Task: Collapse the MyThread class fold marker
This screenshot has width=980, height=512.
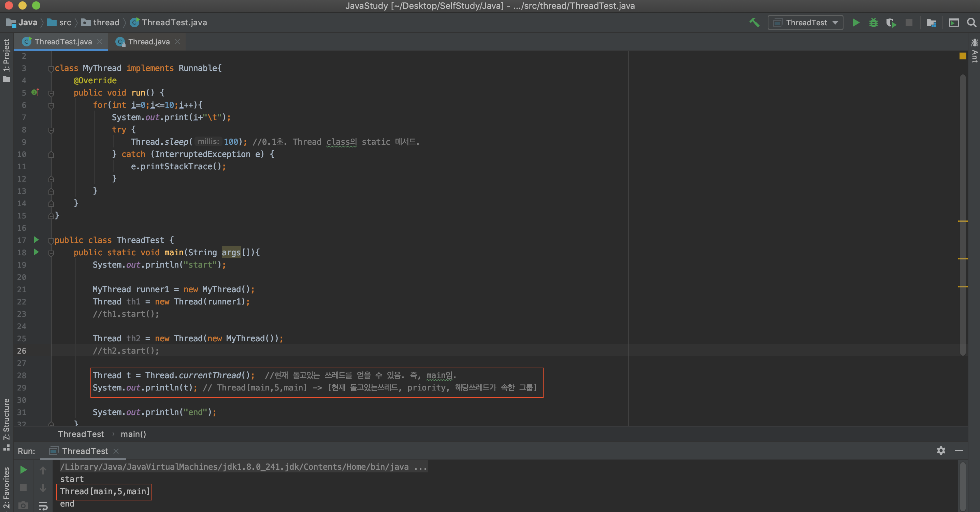Action: point(51,69)
